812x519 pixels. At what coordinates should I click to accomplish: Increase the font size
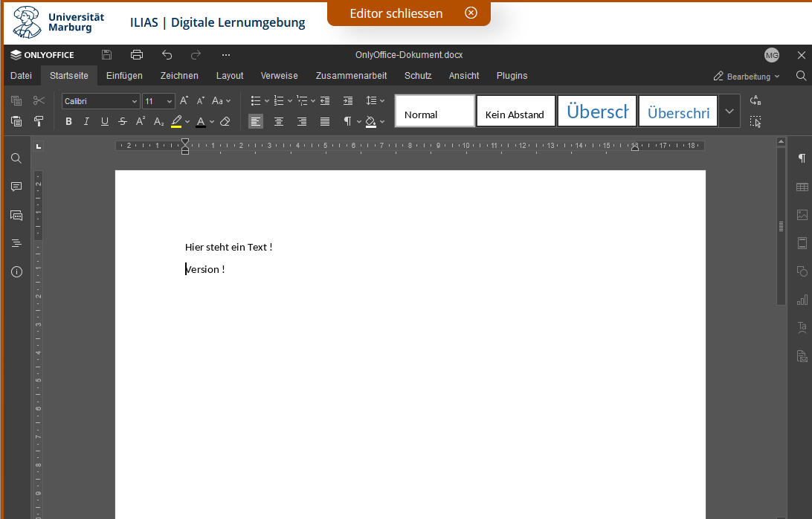coord(184,100)
